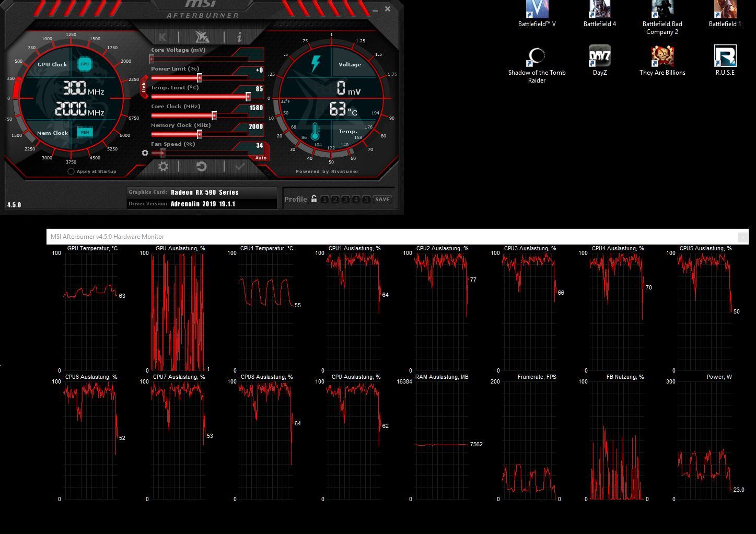This screenshot has height=534, width=756.
Task: Click the Core Voltage slider
Action: point(200,59)
